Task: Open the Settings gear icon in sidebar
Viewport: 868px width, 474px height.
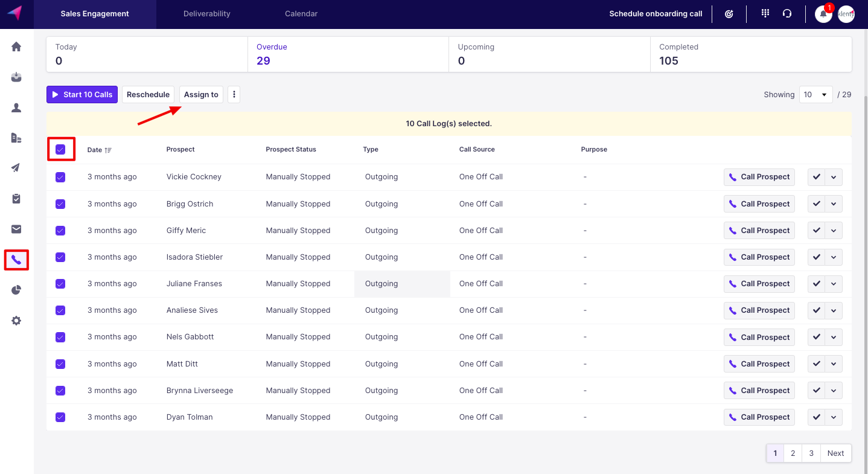Action: (16, 321)
